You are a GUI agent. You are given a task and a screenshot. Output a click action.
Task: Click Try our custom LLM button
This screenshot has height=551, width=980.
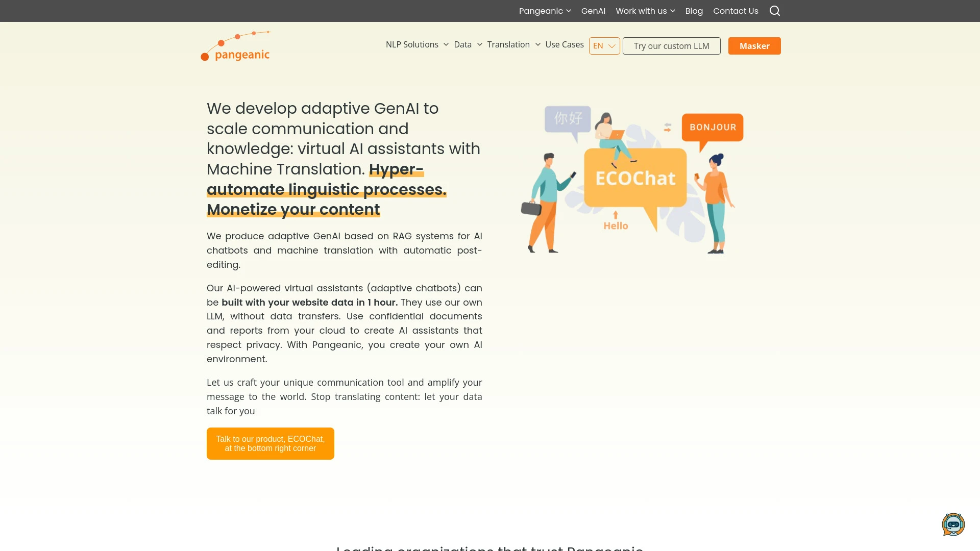672,45
